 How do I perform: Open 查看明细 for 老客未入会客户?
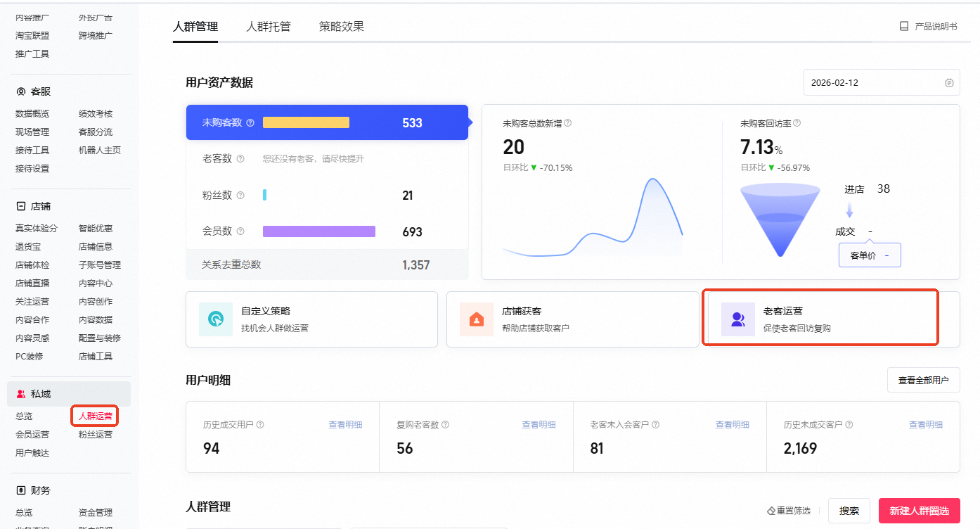[733, 425]
